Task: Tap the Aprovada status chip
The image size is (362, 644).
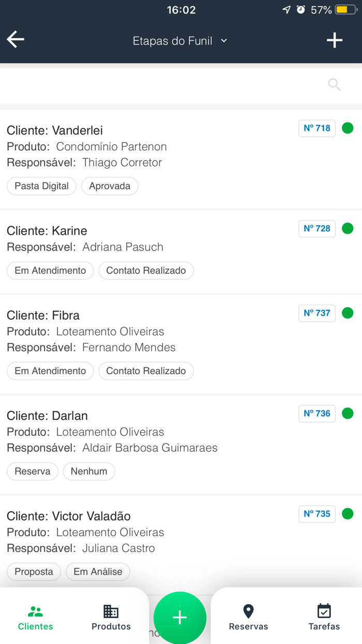Action: pyautogui.click(x=110, y=186)
